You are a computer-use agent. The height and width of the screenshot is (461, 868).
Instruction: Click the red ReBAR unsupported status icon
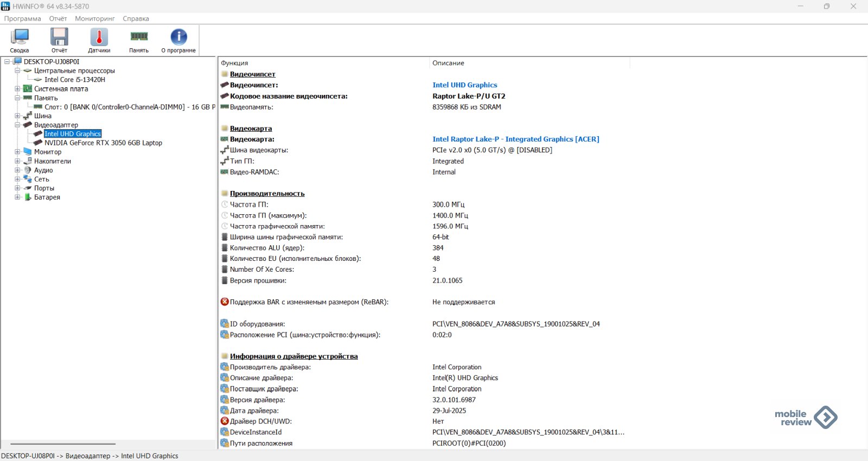click(225, 302)
